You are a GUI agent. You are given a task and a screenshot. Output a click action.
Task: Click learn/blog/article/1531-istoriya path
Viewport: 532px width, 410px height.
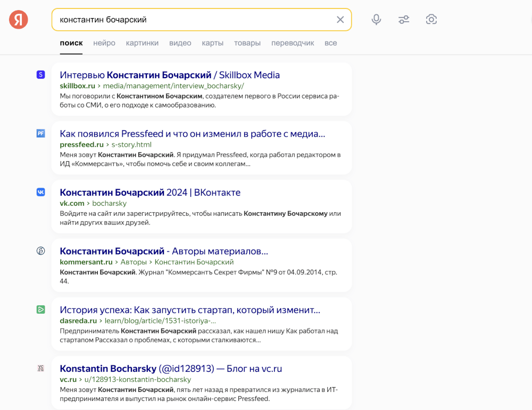click(160, 321)
